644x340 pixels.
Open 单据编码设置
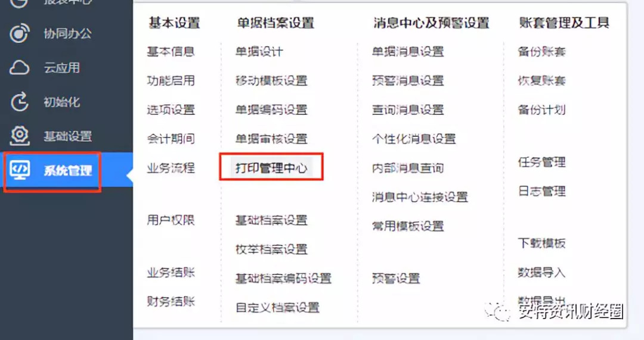(x=271, y=110)
